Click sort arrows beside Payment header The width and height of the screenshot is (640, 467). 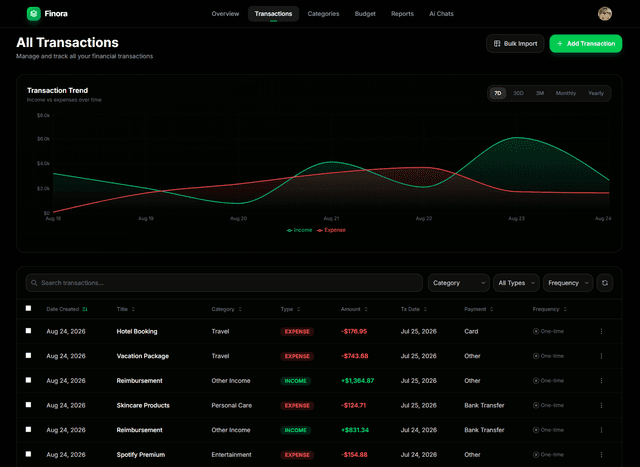click(491, 309)
